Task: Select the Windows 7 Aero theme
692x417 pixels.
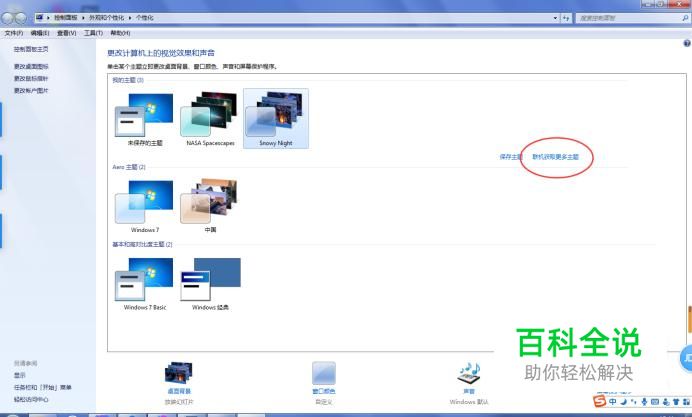Action: coord(145,206)
